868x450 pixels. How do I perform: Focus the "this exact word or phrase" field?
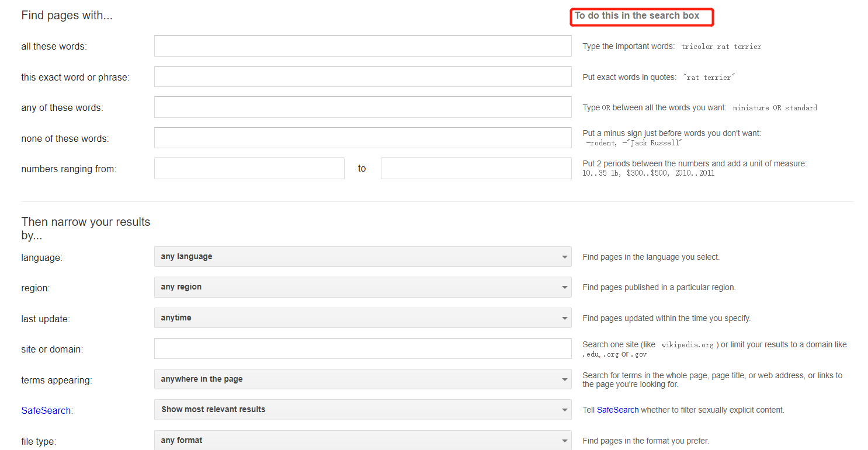[x=362, y=76]
